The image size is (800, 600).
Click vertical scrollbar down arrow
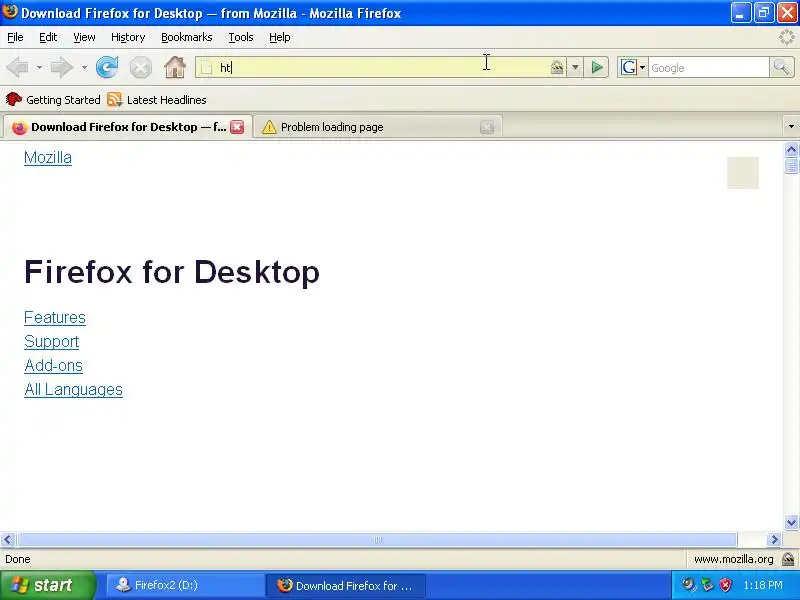(791, 522)
